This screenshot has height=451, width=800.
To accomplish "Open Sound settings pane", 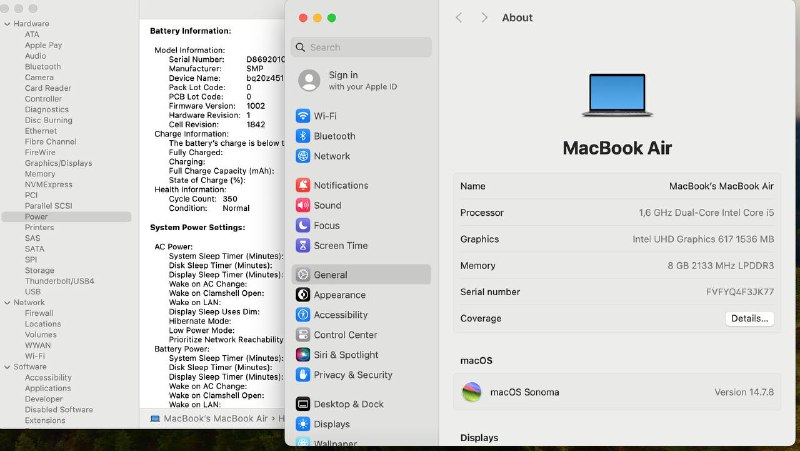I will coord(361,205).
